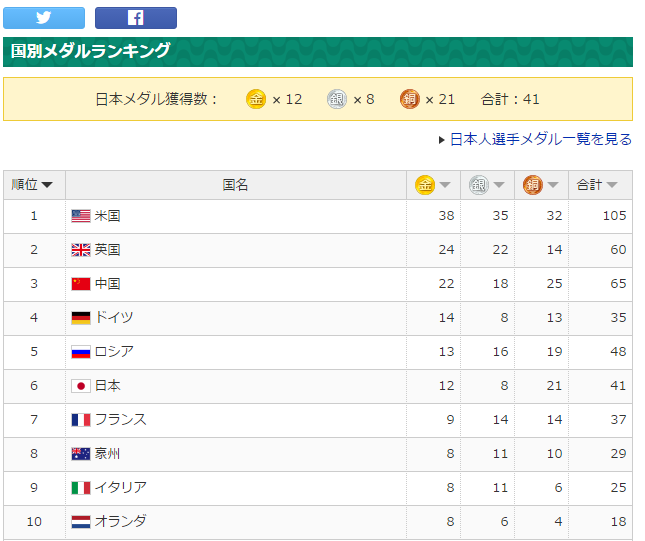The height and width of the screenshot is (541, 645).
Task: Sort by silver medals using the arrow
Action: pos(499,185)
